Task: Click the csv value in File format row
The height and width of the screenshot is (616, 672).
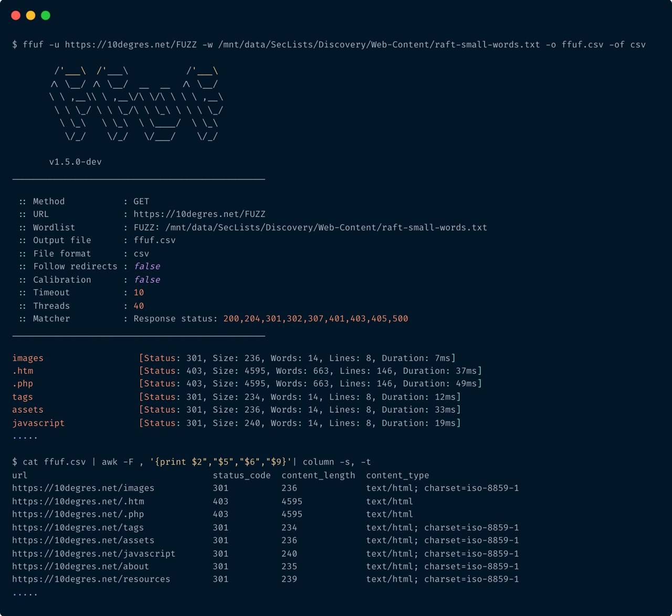Action: coord(141,253)
